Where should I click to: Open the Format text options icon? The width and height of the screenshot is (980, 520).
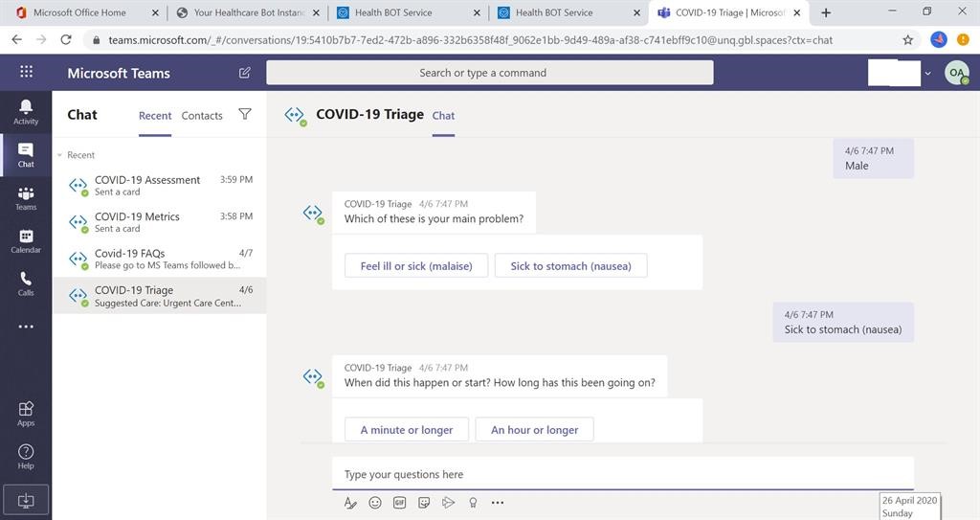[350, 503]
